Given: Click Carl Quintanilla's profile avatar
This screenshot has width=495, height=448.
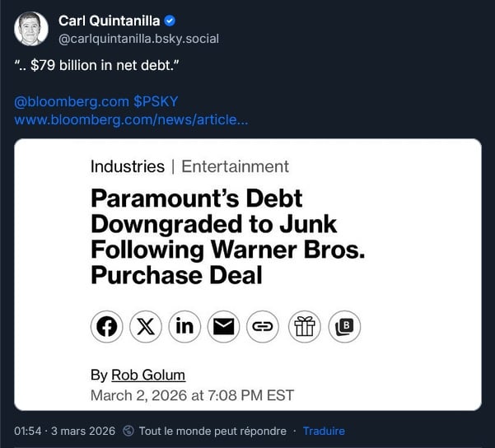Looking at the screenshot, I should tap(30, 29).
